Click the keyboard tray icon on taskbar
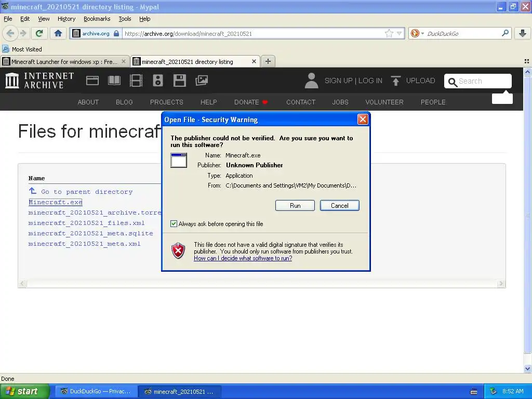532x399 pixels. pos(474,392)
